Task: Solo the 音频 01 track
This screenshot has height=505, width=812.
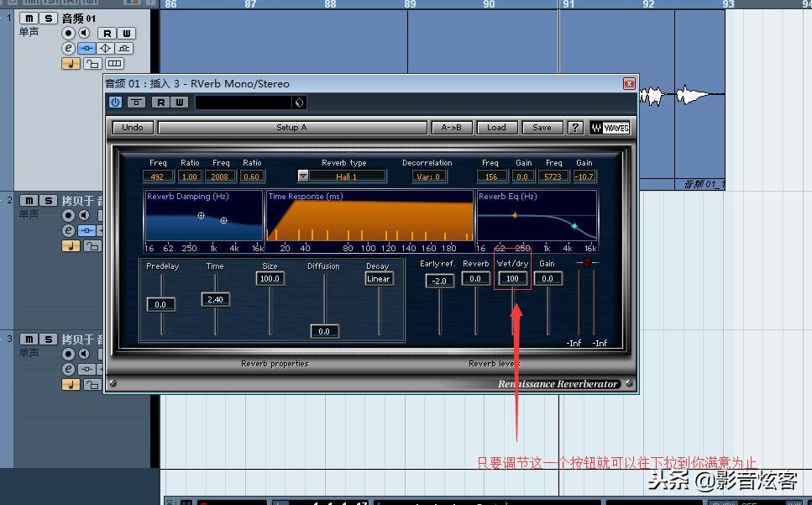Action: (48, 18)
